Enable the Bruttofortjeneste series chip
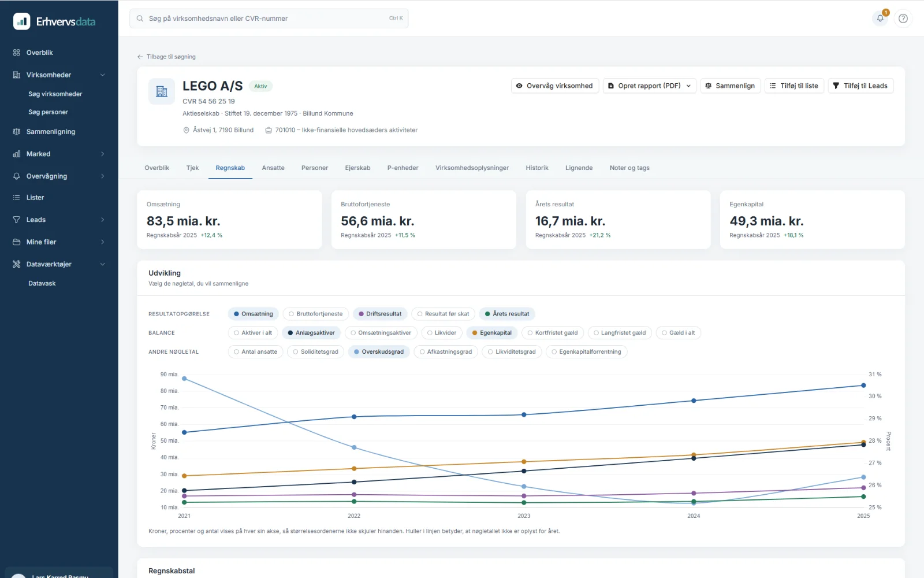Image resolution: width=924 pixels, height=578 pixels. tap(316, 314)
